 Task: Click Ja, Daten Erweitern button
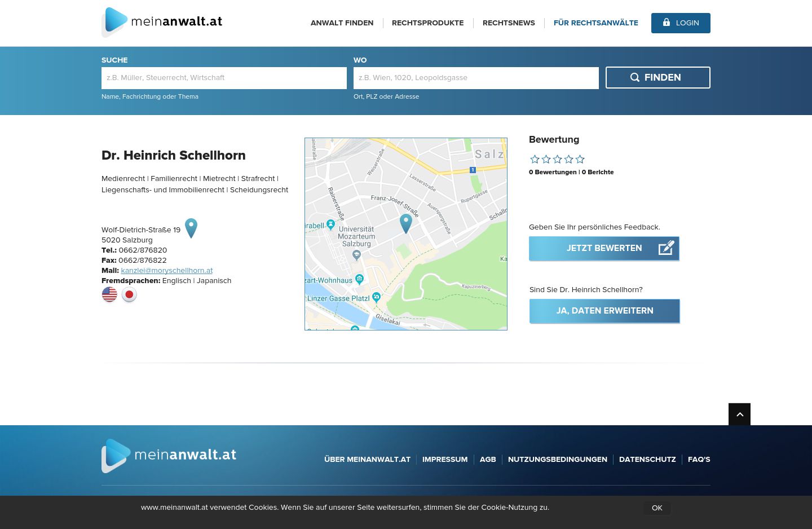[604, 311]
